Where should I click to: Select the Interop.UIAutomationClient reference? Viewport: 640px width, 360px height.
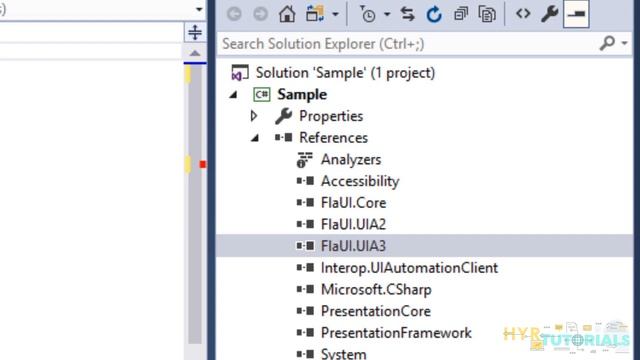click(x=409, y=268)
